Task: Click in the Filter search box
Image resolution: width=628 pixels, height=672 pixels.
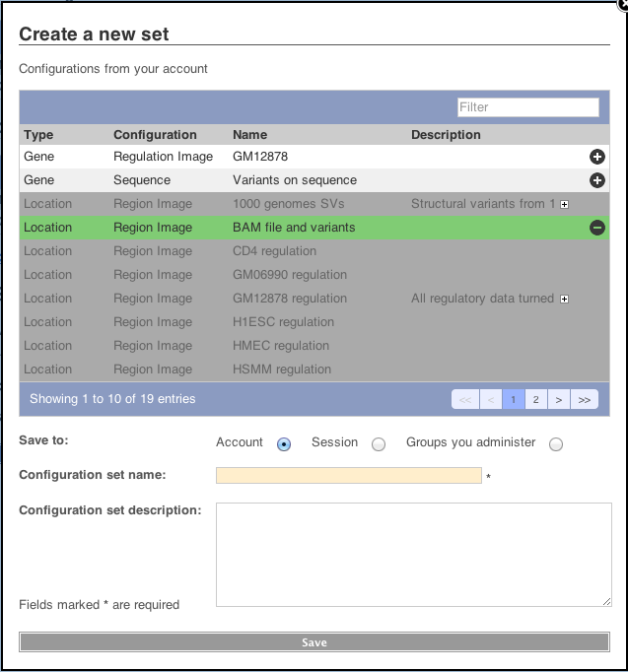Action: point(527,107)
